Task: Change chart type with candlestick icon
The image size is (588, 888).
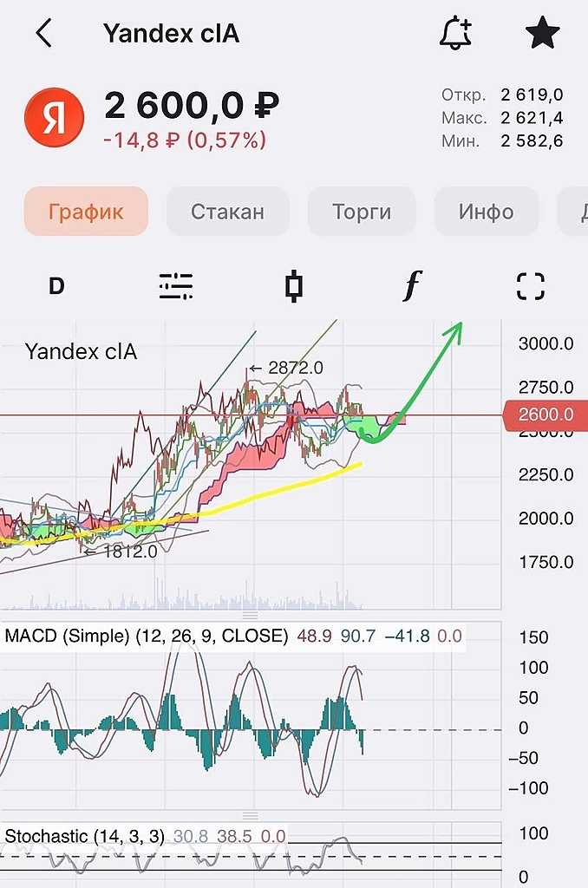Action: (293, 286)
